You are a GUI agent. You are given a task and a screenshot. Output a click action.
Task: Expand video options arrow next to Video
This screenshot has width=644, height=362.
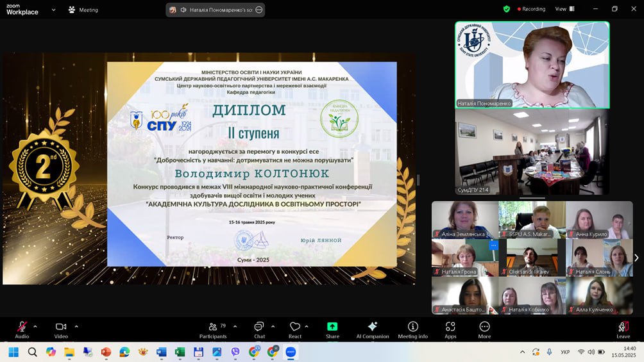[x=76, y=326]
